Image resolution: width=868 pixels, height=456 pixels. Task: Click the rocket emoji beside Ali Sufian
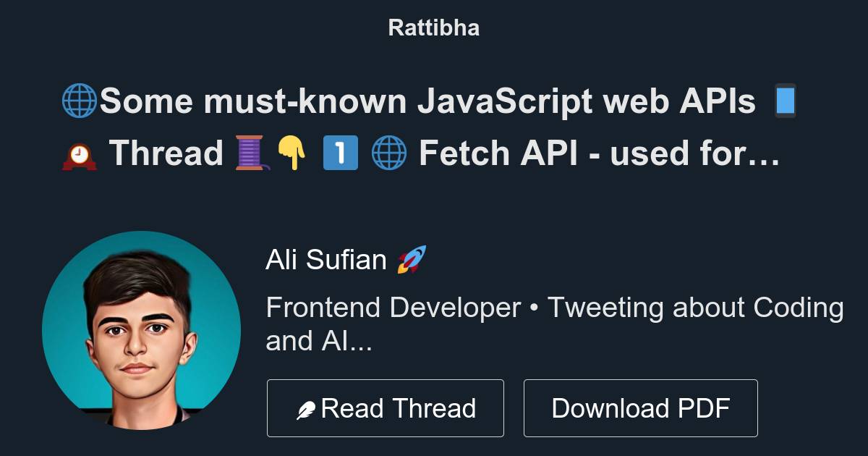(x=412, y=259)
